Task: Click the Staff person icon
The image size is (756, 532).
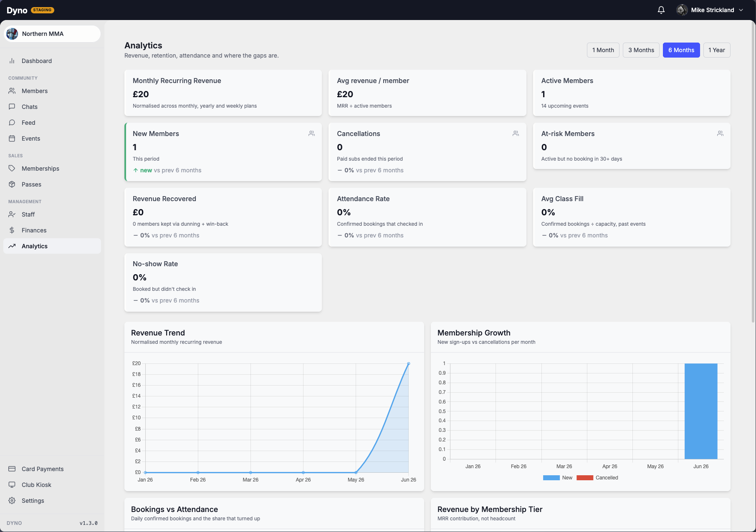Action: pyautogui.click(x=12, y=214)
